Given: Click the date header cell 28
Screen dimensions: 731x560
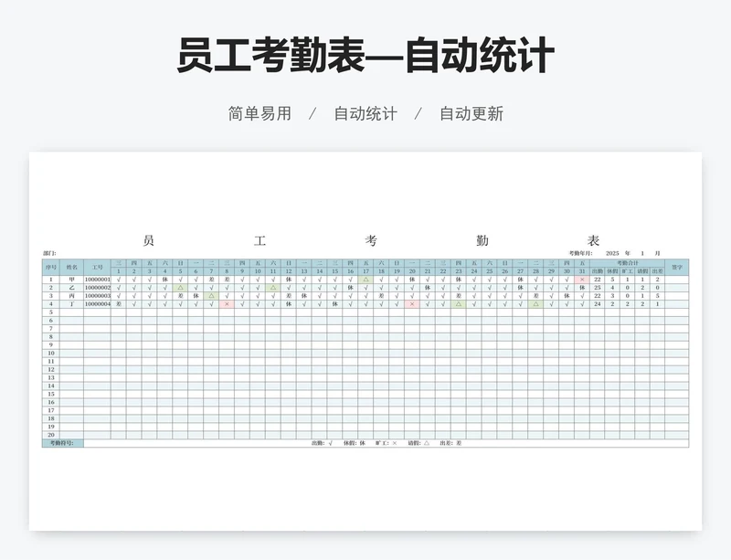Looking at the screenshot, I should tap(535, 271).
